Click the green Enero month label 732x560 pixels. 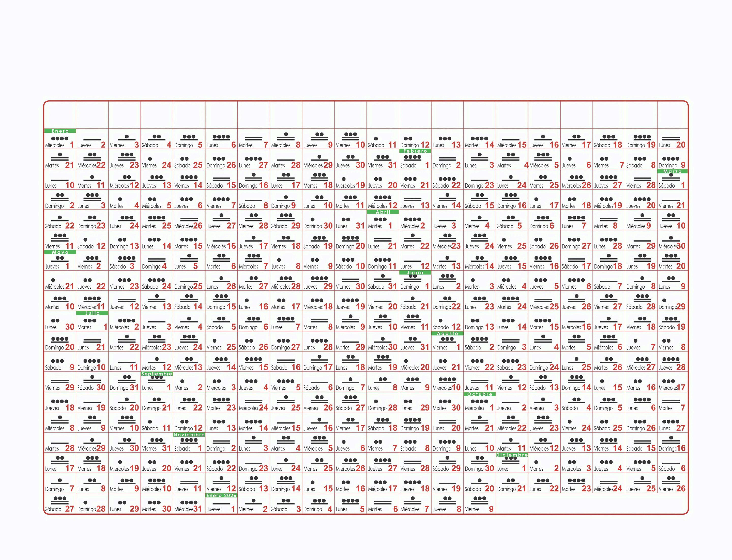click(x=60, y=131)
